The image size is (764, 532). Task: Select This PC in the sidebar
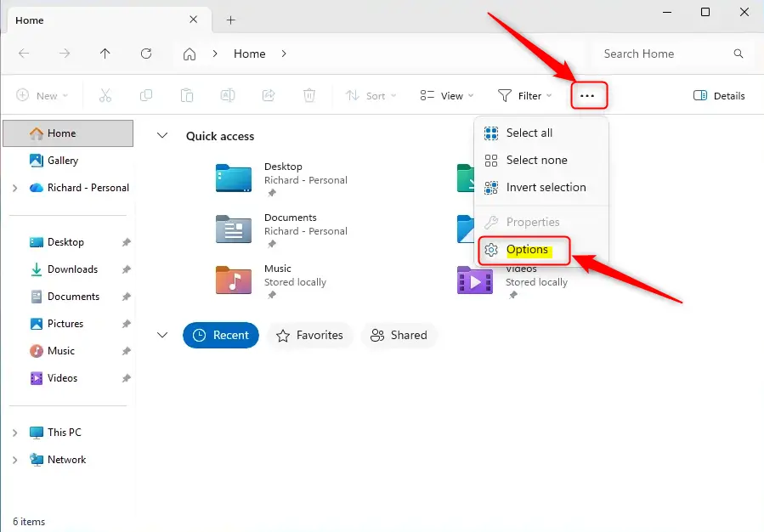point(55,433)
